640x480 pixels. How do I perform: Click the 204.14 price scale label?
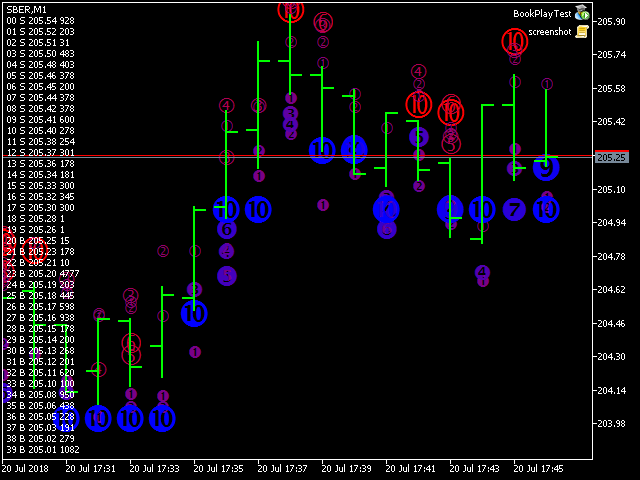tap(611, 391)
